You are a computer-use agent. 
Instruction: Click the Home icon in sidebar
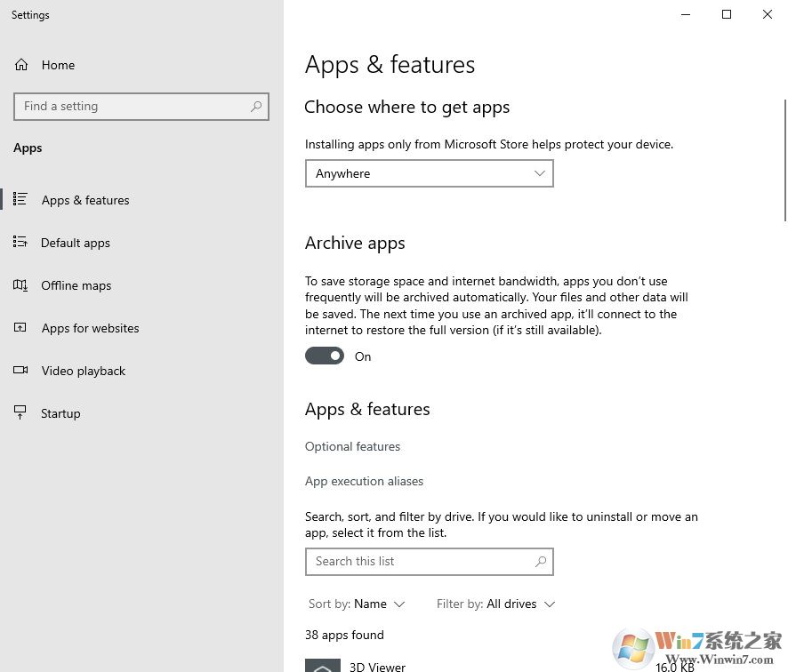[x=21, y=65]
